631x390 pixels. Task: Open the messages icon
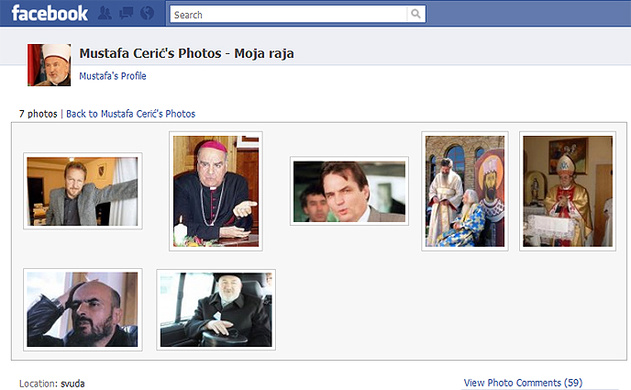coord(126,13)
